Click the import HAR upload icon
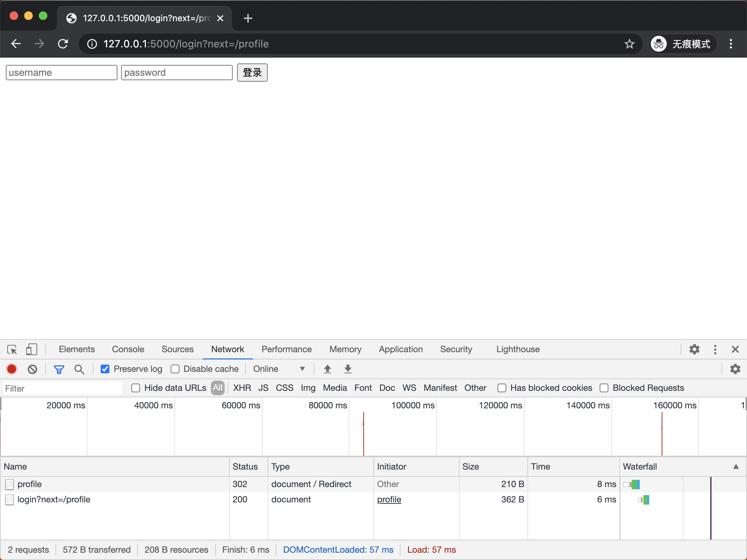 (x=327, y=369)
